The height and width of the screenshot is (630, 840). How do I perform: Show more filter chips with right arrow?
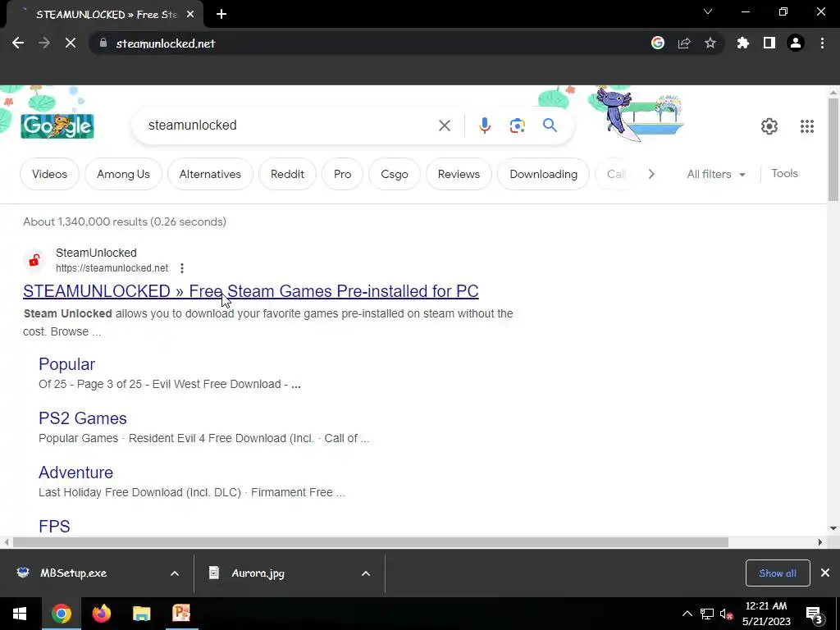[651, 174]
